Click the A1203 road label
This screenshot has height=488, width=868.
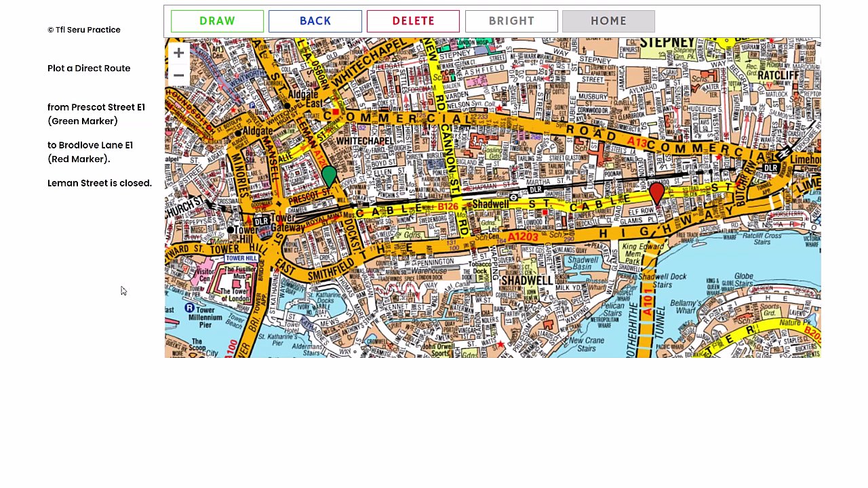(x=523, y=236)
